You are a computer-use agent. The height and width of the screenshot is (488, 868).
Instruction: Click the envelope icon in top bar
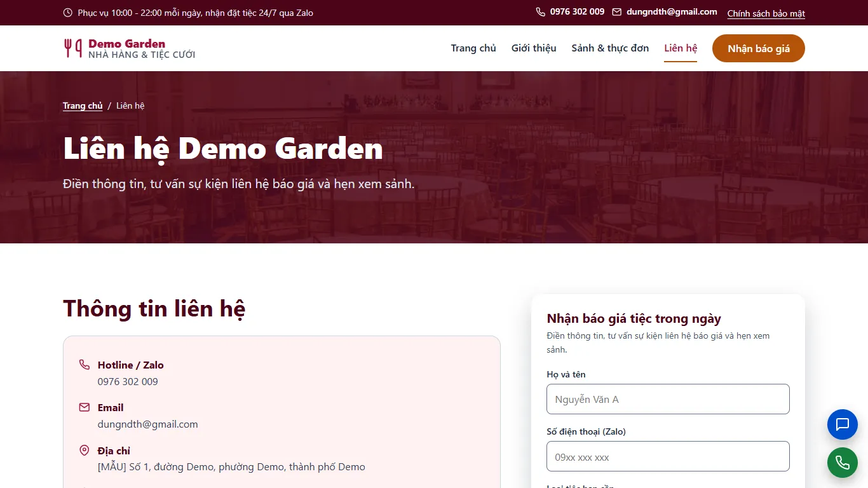click(617, 12)
